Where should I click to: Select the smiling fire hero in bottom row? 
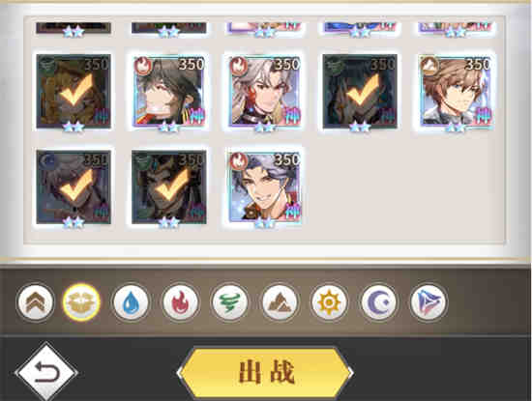click(265, 187)
